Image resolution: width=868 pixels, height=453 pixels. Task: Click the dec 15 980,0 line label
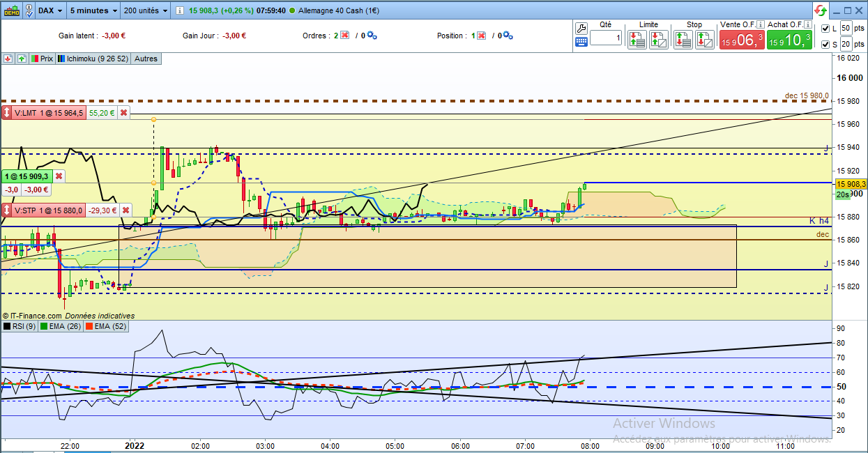coord(807,96)
